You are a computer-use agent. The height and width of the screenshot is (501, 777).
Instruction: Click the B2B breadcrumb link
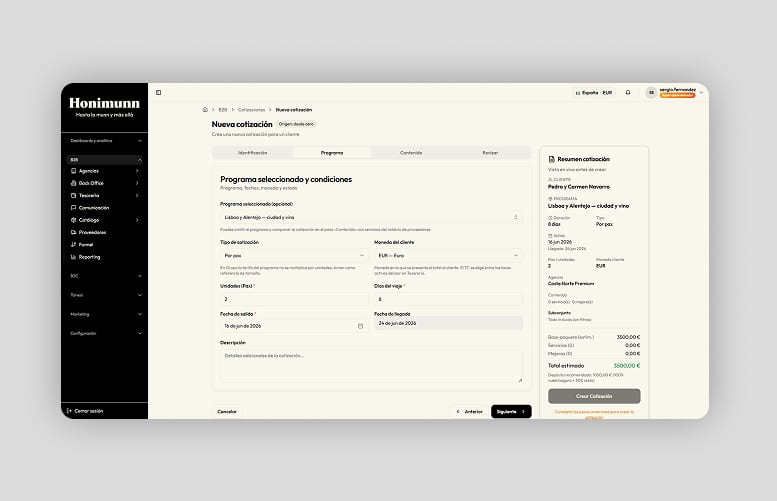pyautogui.click(x=223, y=110)
